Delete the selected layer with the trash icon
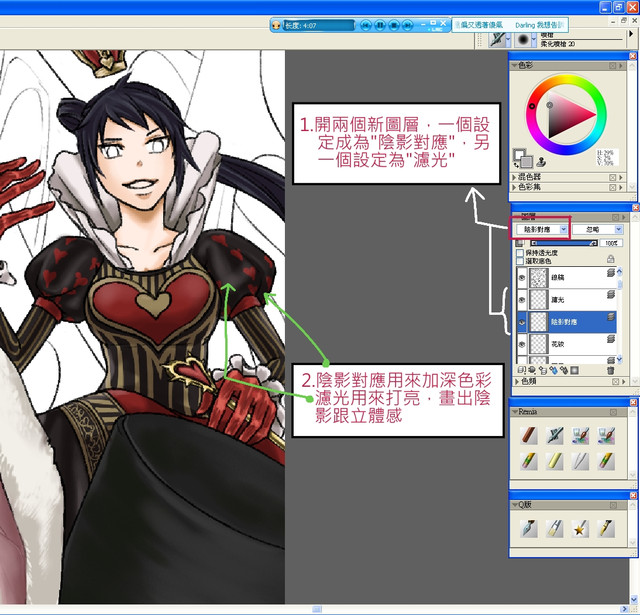This screenshot has width=640, height=615. click(x=611, y=371)
